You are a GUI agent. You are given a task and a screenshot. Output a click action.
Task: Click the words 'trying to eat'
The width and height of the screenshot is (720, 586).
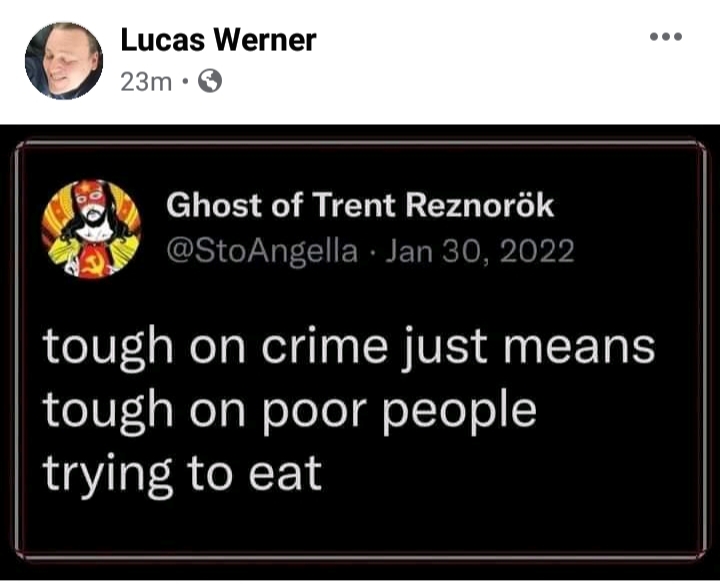click(183, 475)
